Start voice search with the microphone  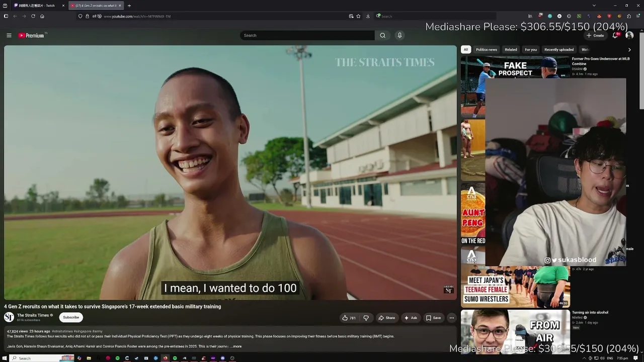tap(399, 35)
